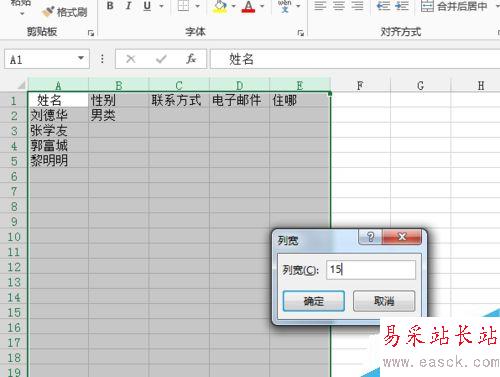The width and height of the screenshot is (500, 377).
Task: Align text left
Action: tap(320, 6)
